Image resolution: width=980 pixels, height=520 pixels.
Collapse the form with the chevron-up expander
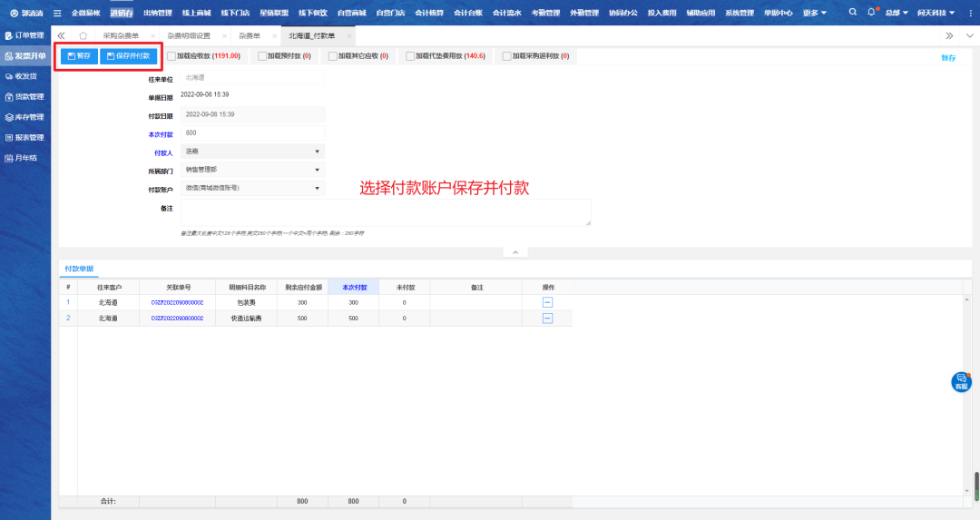click(x=514, y=251)
